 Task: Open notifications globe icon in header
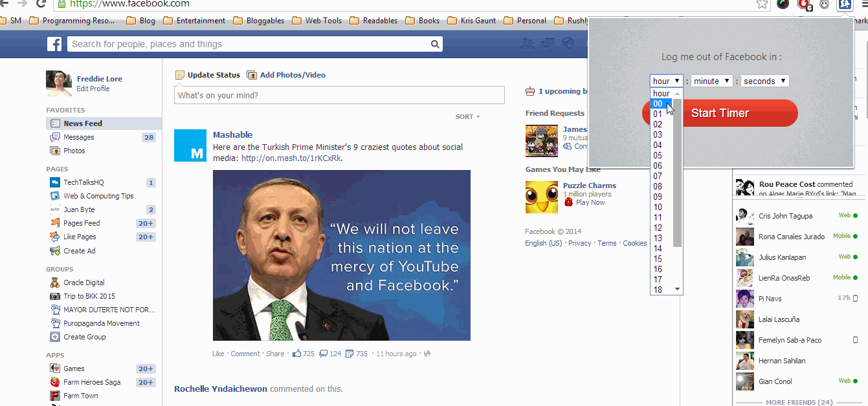point(568,44)
